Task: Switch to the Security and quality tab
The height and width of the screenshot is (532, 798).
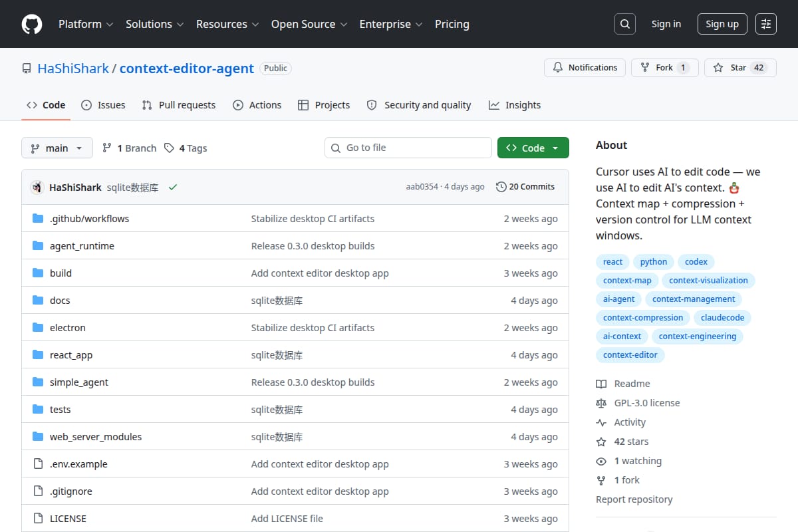Action: click(419, 105)
